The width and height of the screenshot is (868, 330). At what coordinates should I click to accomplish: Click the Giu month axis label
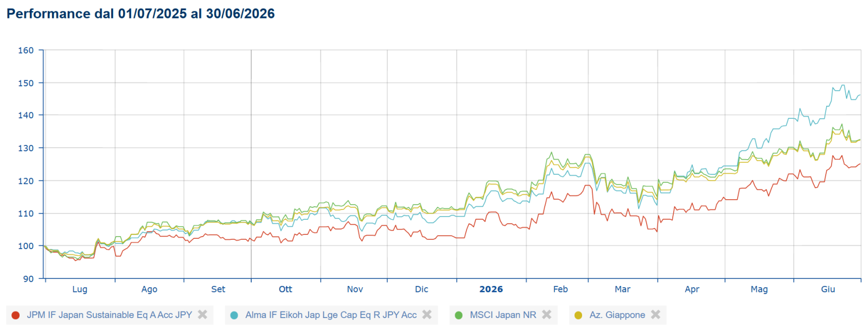[828, 289]
